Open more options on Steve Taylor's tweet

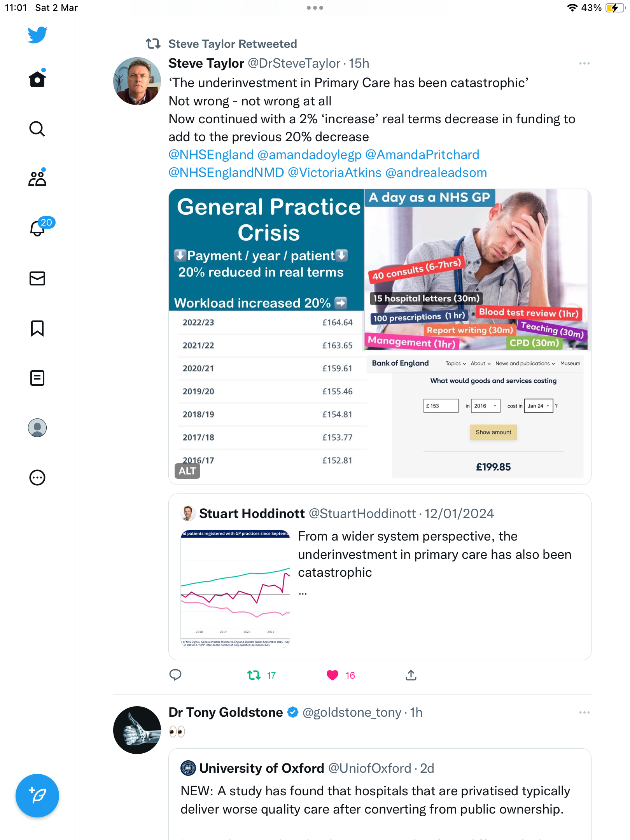click(584, 63)
